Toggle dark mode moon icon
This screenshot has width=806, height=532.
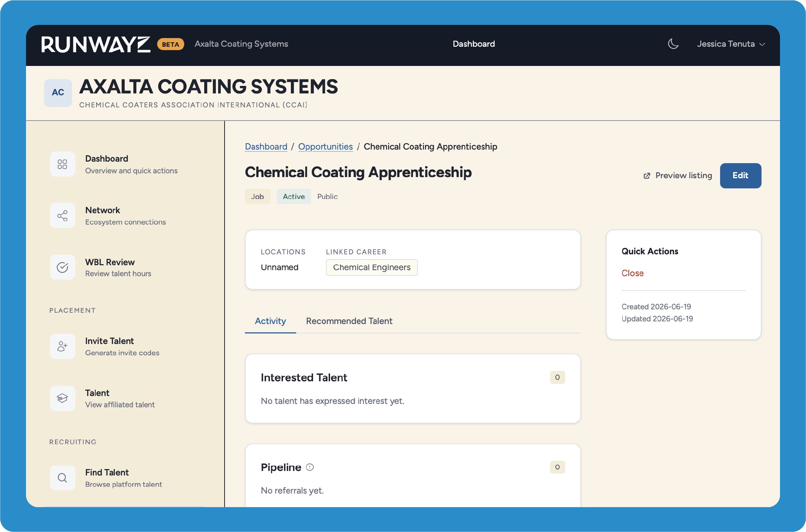673,44
